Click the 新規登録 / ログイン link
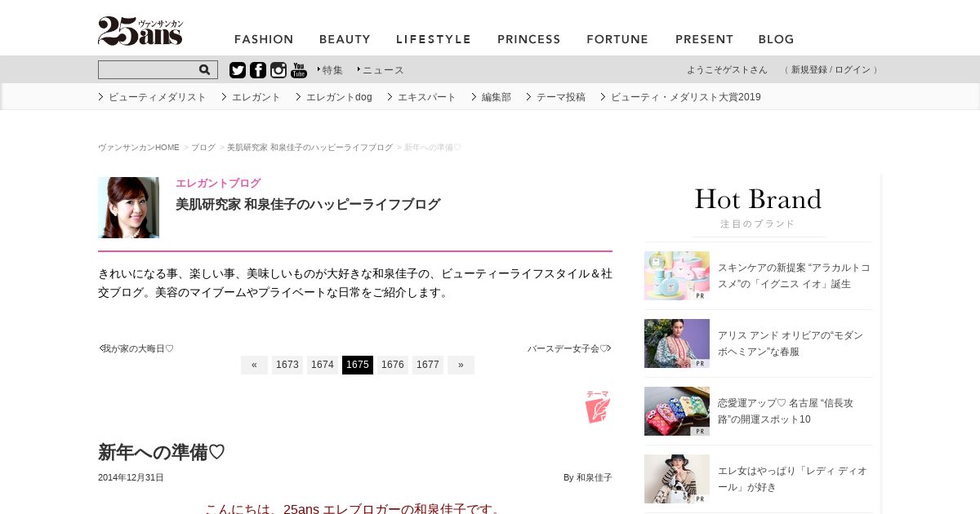This screenshot has width=980, height=514. point(831,70)
